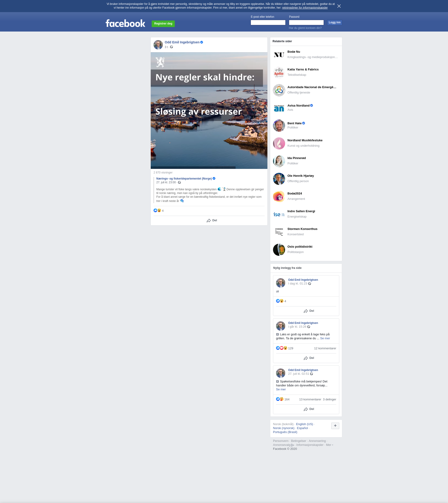Focus the E-post eller telefon field
Image resolution: width=448 pixels, height=503 pixels.
tap(268, 23)
